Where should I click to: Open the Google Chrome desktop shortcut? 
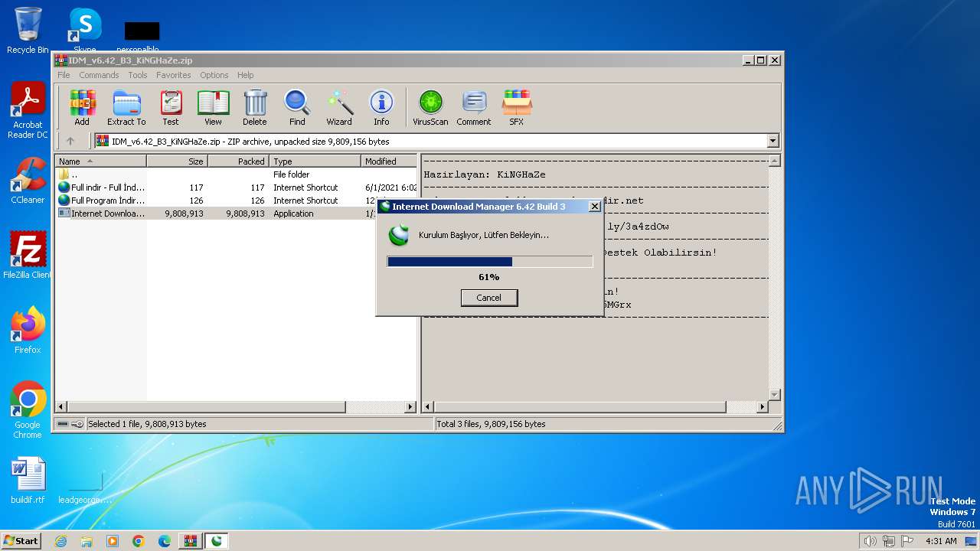point(28,410)
